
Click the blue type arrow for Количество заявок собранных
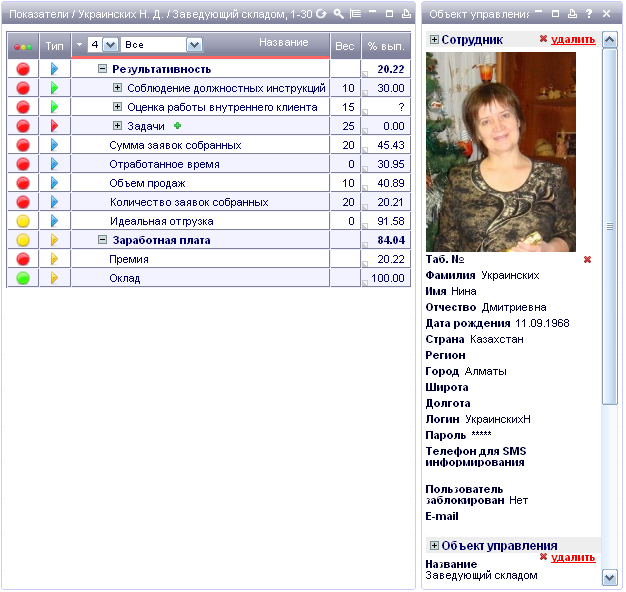tap(55, 202)
